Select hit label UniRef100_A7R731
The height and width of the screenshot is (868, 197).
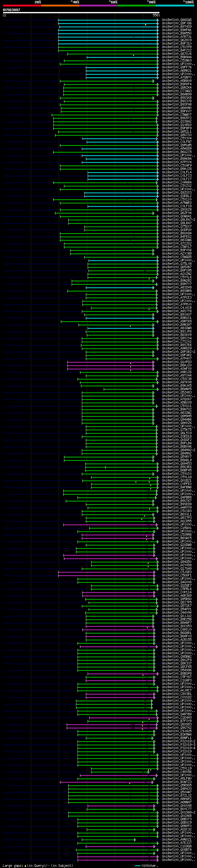click(x=176, y=37)
